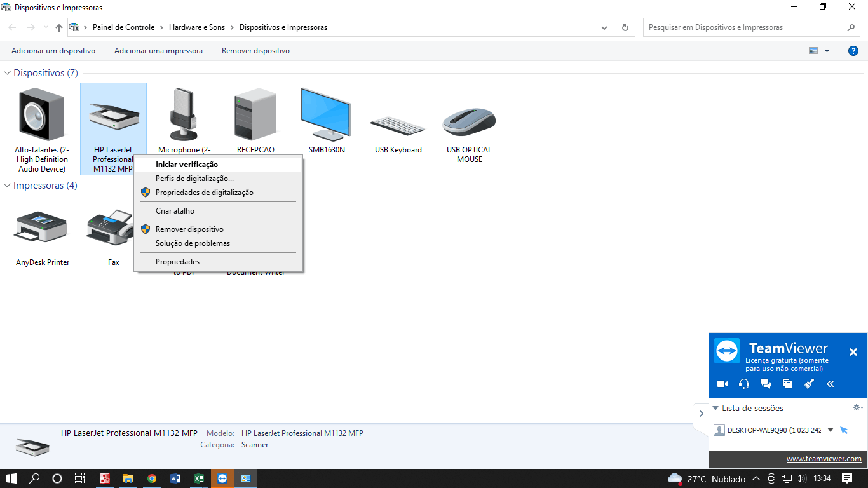
Task: Click the Cortana circle icon
Action: click(57, 478)
